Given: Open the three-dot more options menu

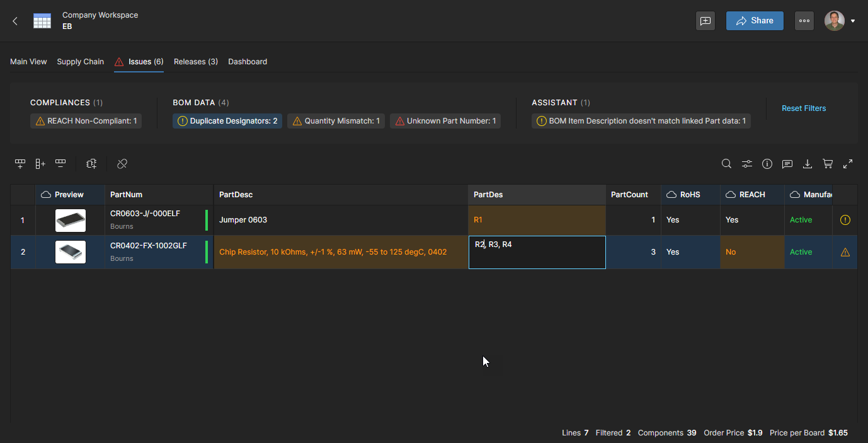Looking at the screenshot, I should click(x=804, y=21).
